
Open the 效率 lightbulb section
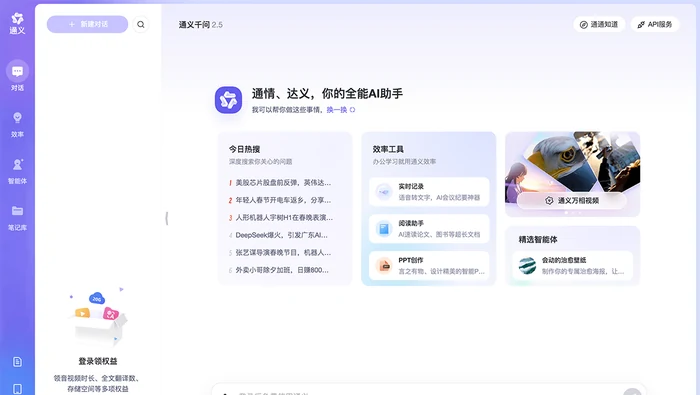17,124
